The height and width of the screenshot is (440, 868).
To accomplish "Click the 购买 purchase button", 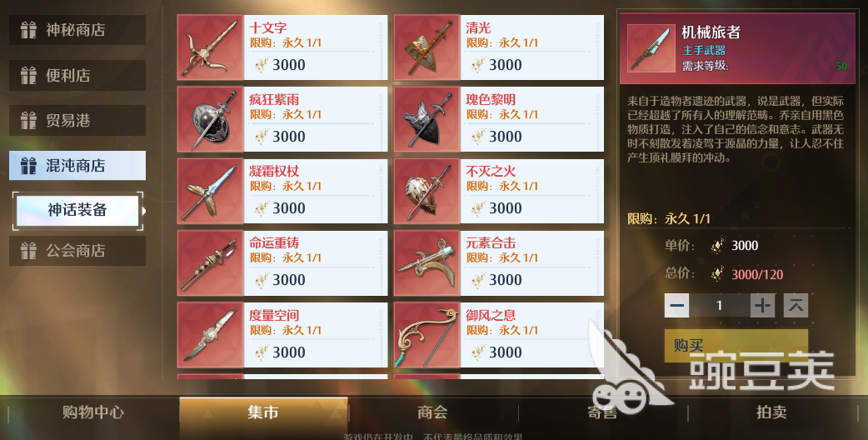I will click(736, 346).
